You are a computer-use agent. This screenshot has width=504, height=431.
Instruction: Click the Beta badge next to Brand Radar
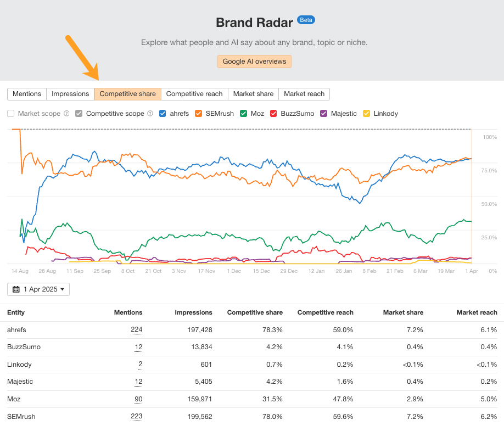306,20
